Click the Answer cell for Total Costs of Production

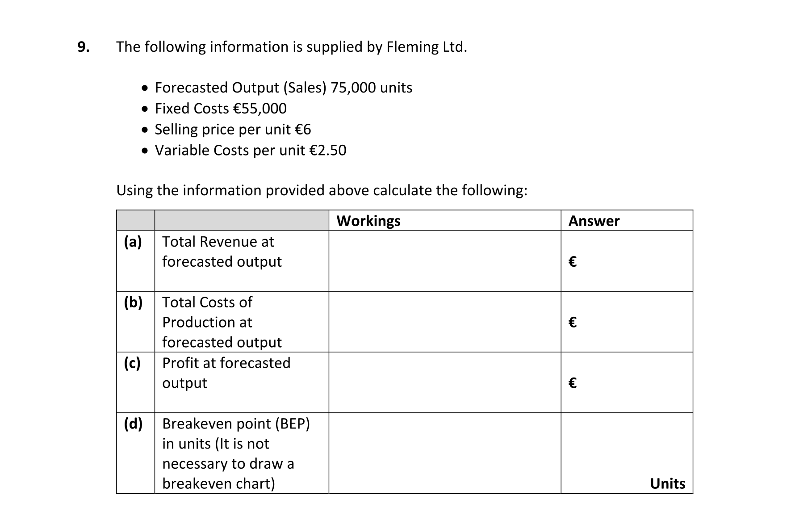tap(627, 322)
